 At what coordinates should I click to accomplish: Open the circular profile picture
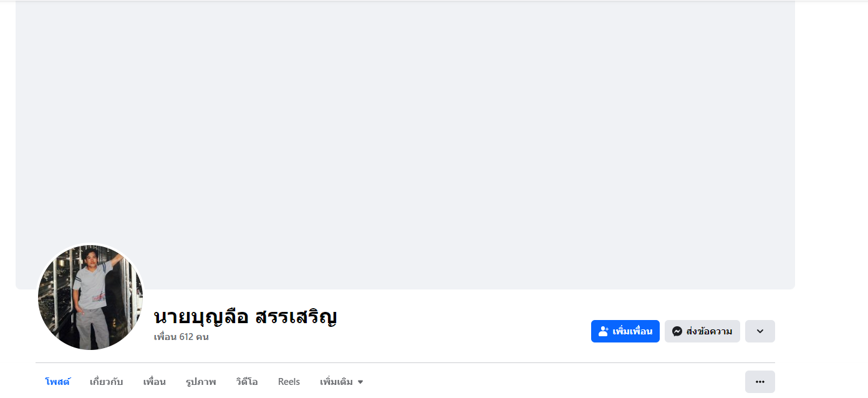[90, 297]
